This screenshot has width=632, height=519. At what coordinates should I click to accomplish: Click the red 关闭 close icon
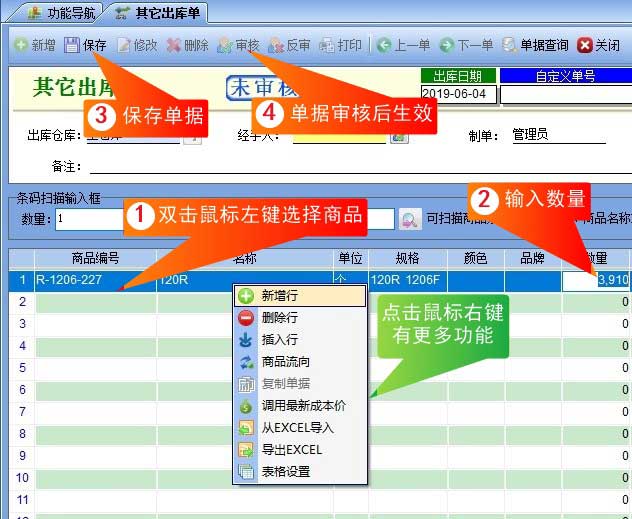[x=584, y=45]
